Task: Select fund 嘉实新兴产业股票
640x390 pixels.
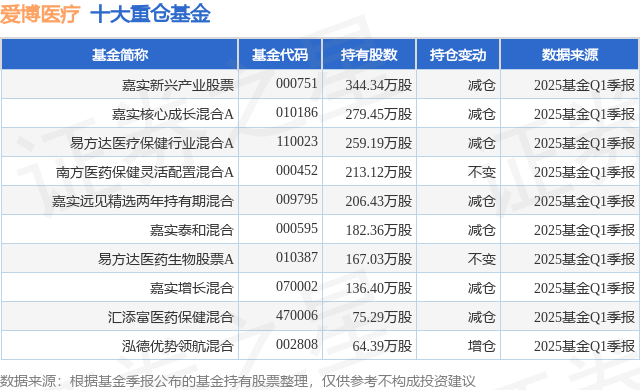Action: [x=178, y=85]
